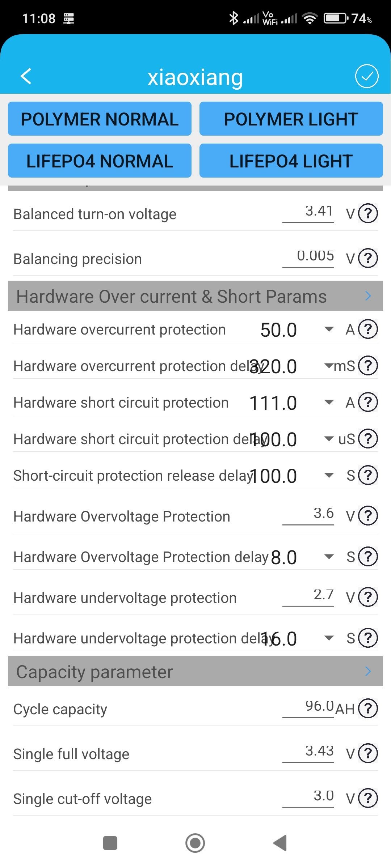Viewport: 391px width, 868px height.
Task: Expand Hardware Over current & Short Params section
Action: point(368,296)
